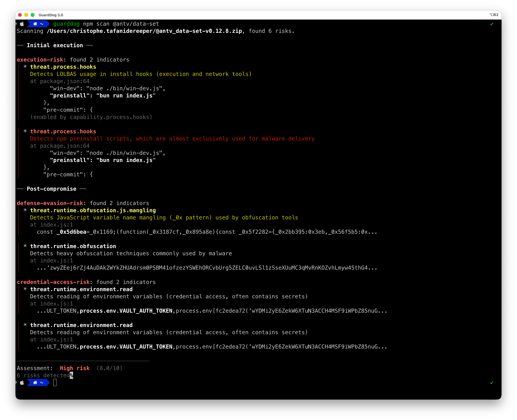Click 'npm scan @antv/data-set' command arguments
Image resolution: width=517 pixels, height=420 pixels.
(x=121, y=24)
